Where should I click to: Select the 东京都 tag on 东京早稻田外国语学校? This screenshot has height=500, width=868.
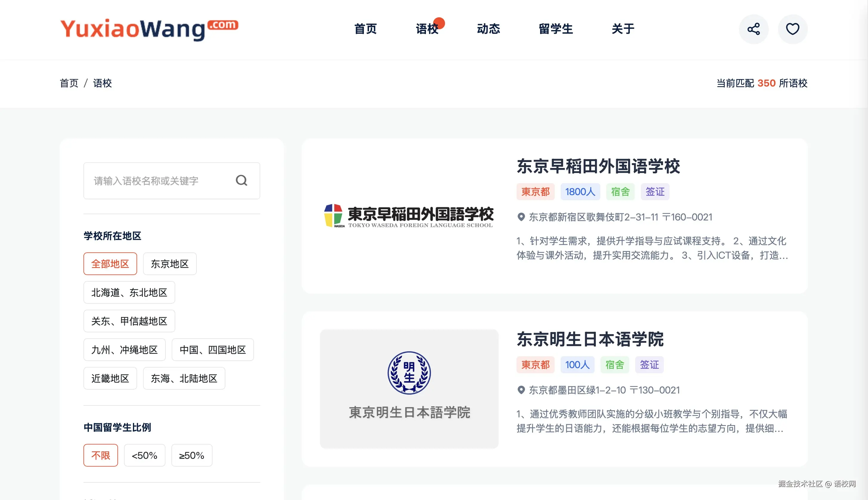(x=536, y=192)
